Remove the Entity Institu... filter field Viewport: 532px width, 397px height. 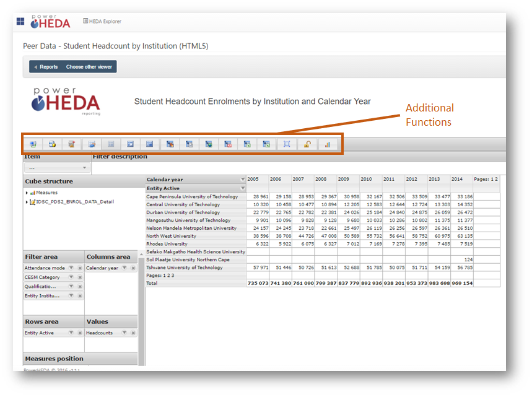[80, 296]
